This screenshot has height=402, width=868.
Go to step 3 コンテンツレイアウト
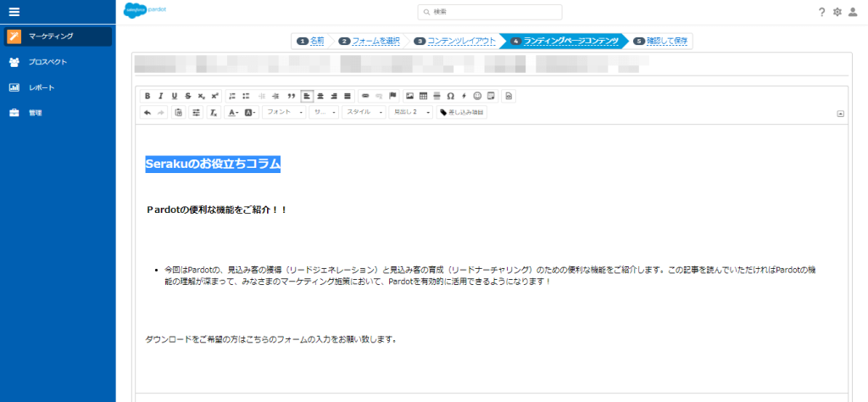pyautogui.click(x=461, y=41)
